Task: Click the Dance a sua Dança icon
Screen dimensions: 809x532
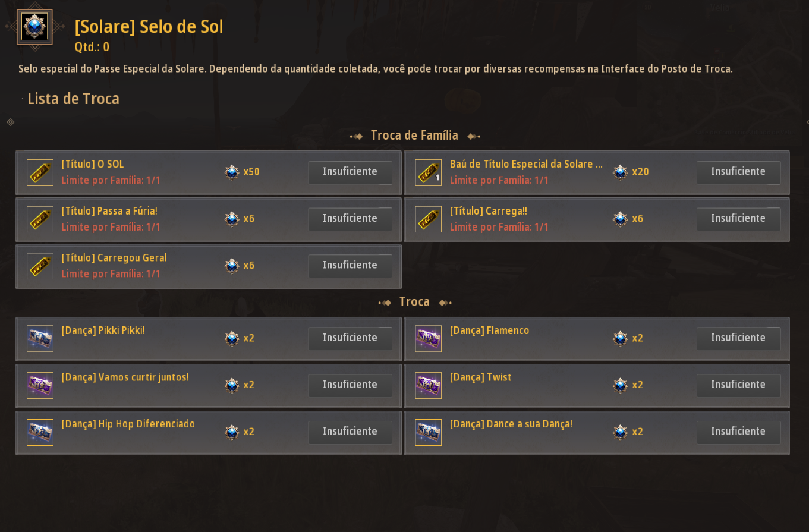Action: point(428,432)
